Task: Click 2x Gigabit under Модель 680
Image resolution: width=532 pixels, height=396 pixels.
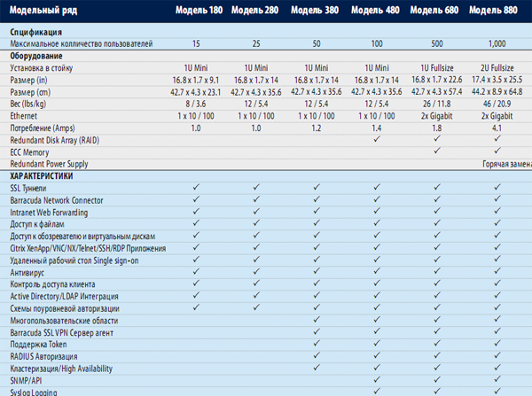Action: point(437,116)
